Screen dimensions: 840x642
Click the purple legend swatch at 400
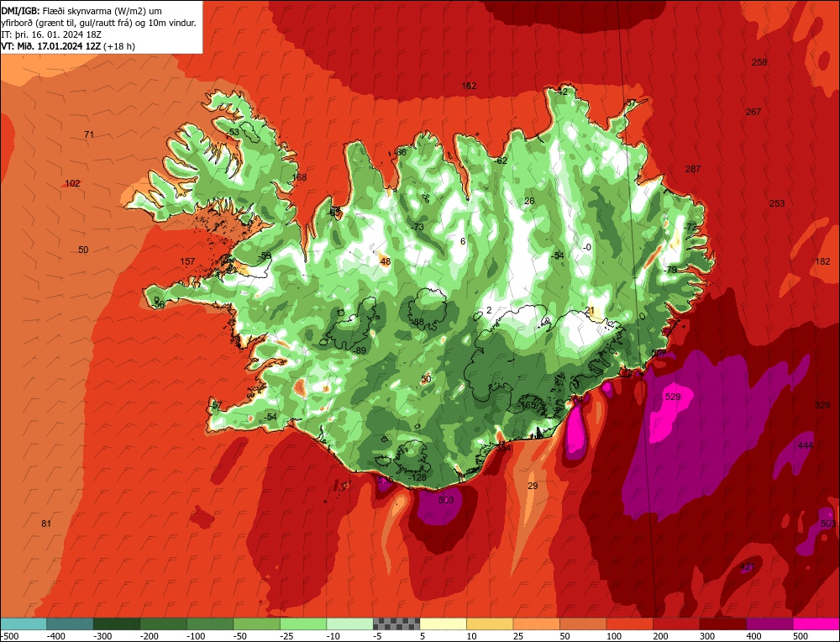tap(769, 624)
